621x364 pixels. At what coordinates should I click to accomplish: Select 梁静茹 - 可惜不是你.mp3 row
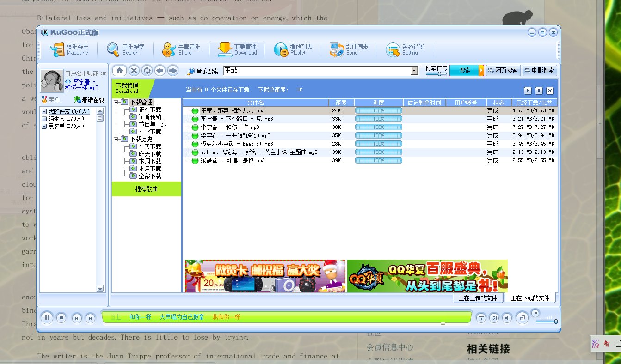(x=370, y=161)
